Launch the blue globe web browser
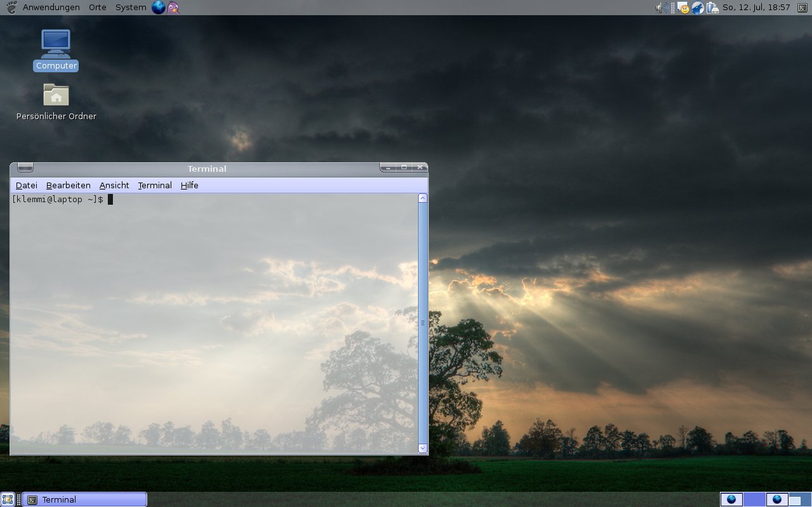The width and height of the screenshot is (812, 507). [158, 8]
